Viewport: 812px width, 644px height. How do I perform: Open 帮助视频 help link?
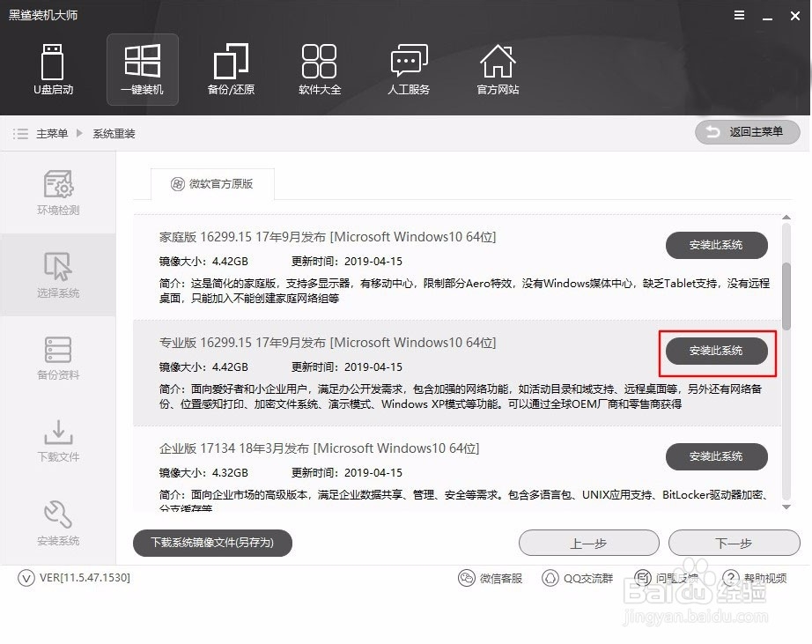pos(755,578)
